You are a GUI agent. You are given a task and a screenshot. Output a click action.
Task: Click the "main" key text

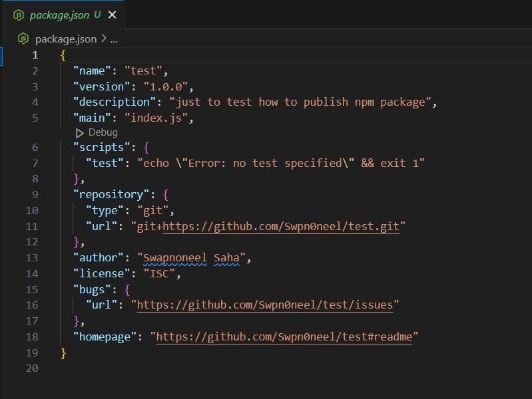pyautogui.click(x=92, y=118)
